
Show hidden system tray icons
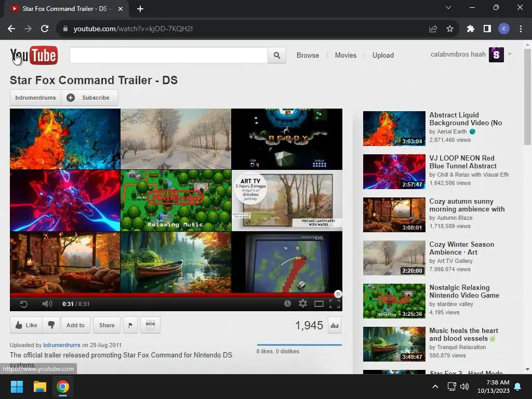[x=435, y=387]
